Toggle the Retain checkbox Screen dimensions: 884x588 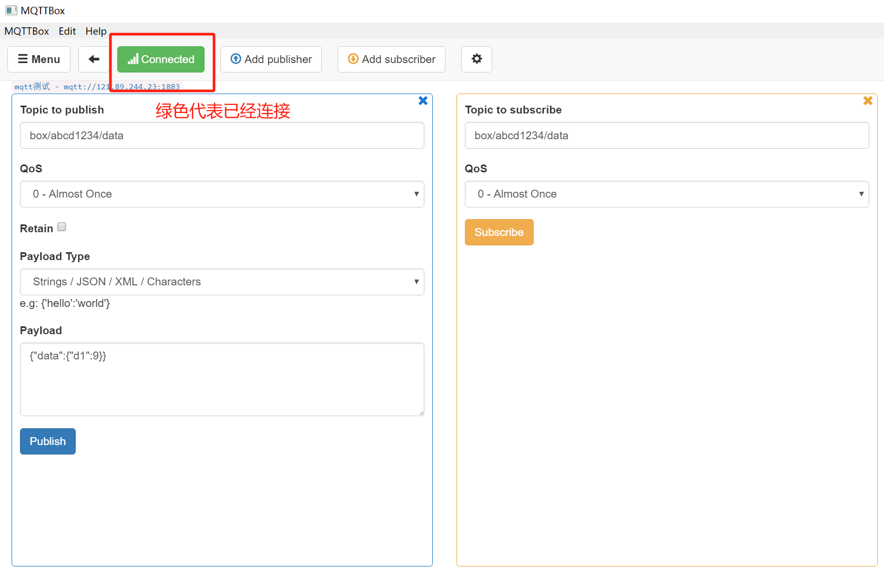[62, 227]
